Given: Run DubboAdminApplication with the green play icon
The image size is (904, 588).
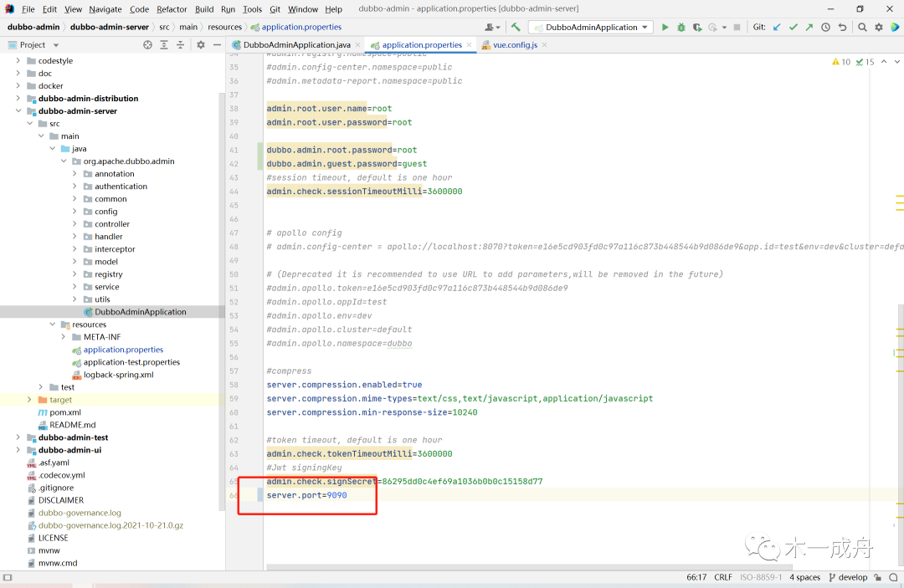Looking at the screenshot, I should [x=665, y=27].
